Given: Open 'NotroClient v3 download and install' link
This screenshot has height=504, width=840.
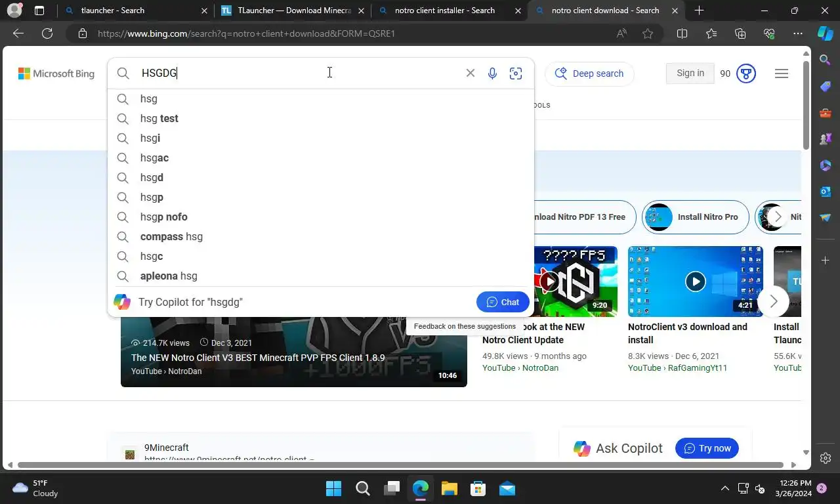Looking at the screenshot, I should coord(688,333).
